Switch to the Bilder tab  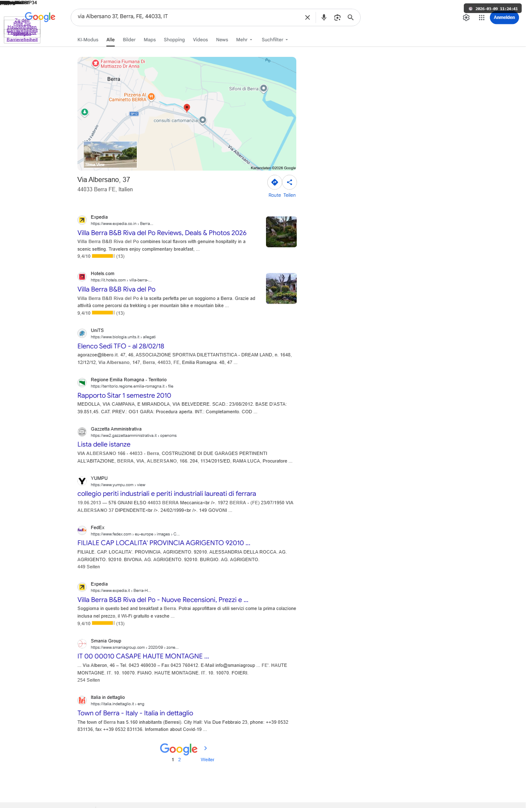[129, 40]
